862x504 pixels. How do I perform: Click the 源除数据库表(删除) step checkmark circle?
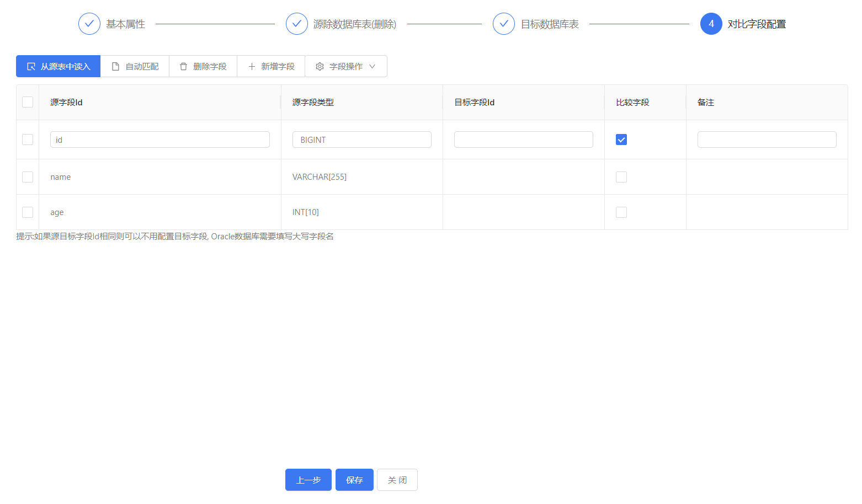tap(297, 24)
